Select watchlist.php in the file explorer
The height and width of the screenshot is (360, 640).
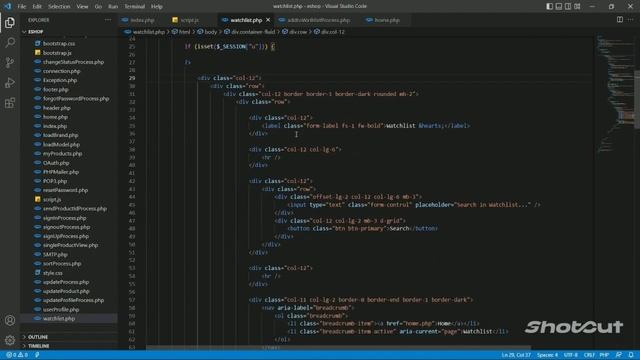coord(59,318)
